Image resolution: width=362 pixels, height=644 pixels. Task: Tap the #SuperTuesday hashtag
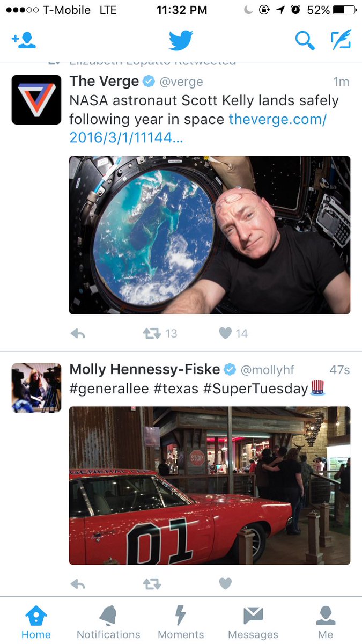coord(255,389)
